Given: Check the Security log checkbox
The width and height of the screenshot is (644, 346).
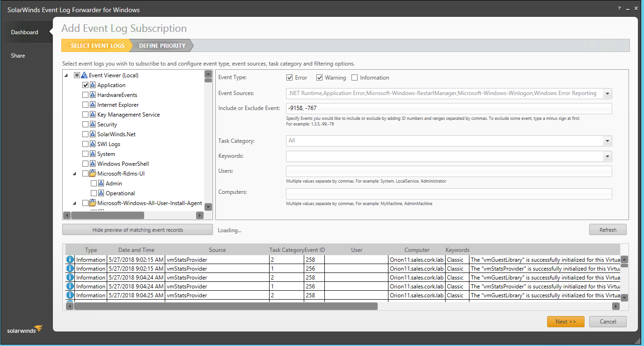Looking at the screenshot, I should (x=86, y=124).
